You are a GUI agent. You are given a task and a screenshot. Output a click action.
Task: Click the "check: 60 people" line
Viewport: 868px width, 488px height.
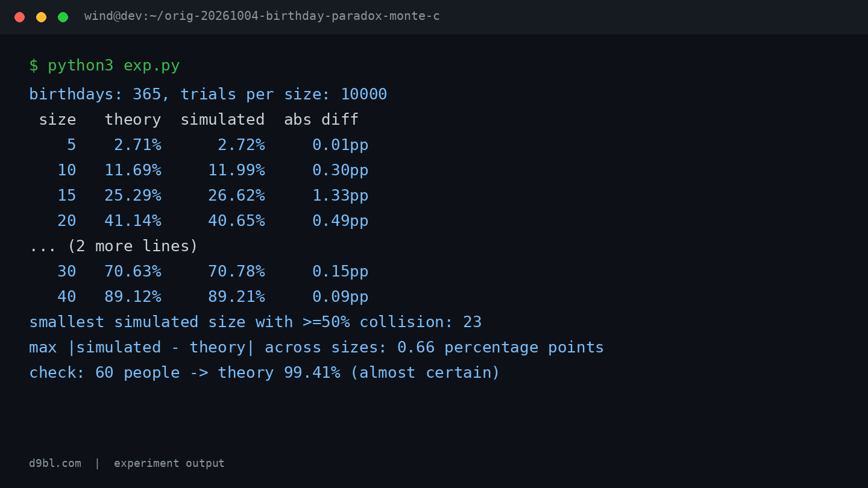(265, 373)
